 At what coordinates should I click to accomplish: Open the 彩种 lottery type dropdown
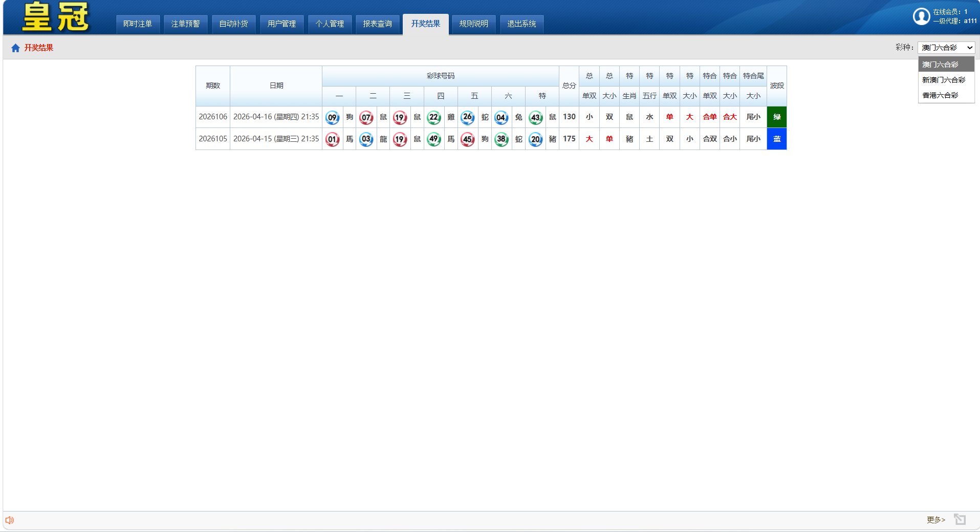point(946,48)
